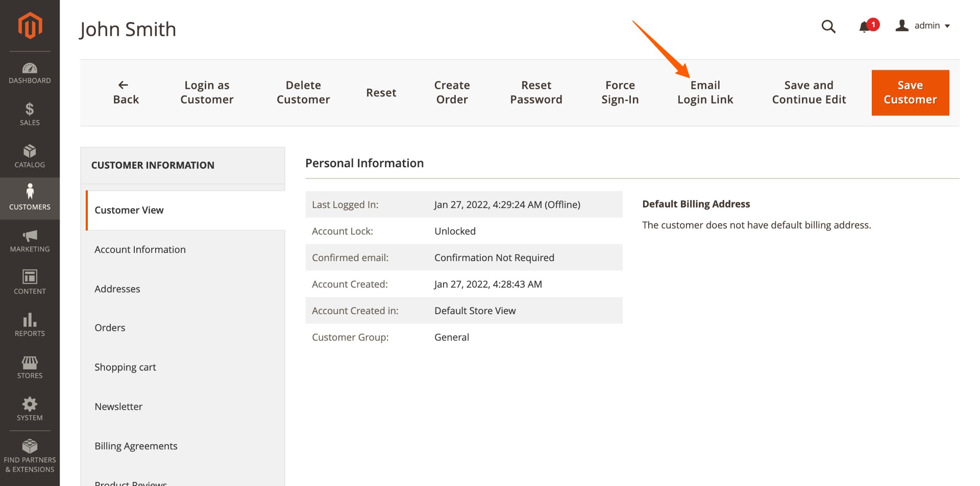
Task: Open the notifications bell icon
Action: (865, 26)
